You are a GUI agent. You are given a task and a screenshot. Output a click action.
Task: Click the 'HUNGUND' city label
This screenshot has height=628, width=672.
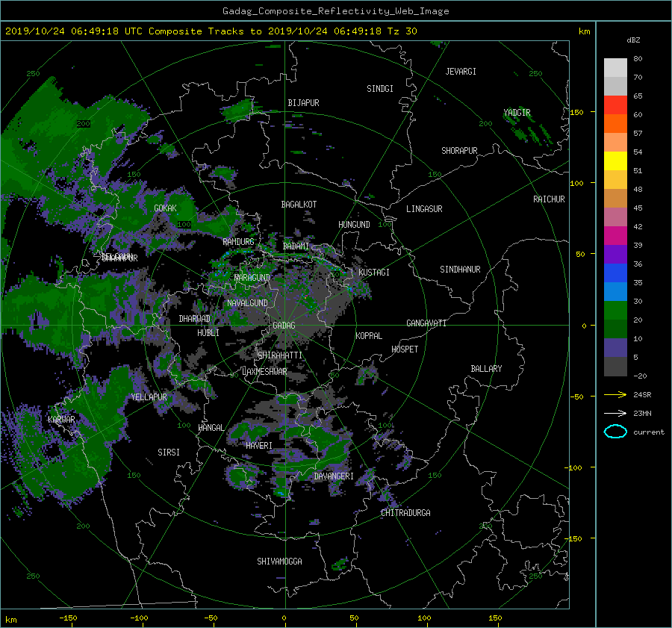[354, 225]
